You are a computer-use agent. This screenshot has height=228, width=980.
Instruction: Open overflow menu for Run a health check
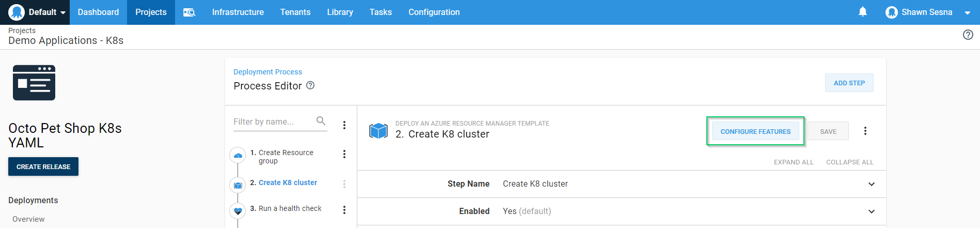click(344, 210)
